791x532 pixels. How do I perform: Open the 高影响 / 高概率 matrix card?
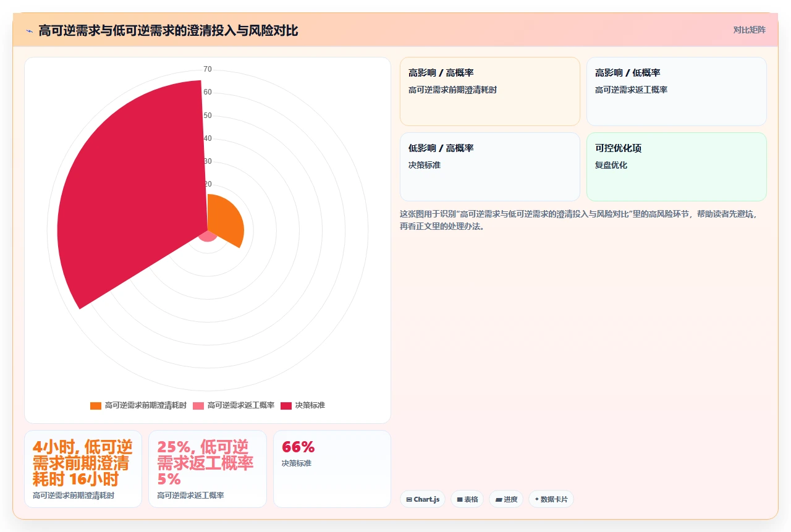(490, 91)
